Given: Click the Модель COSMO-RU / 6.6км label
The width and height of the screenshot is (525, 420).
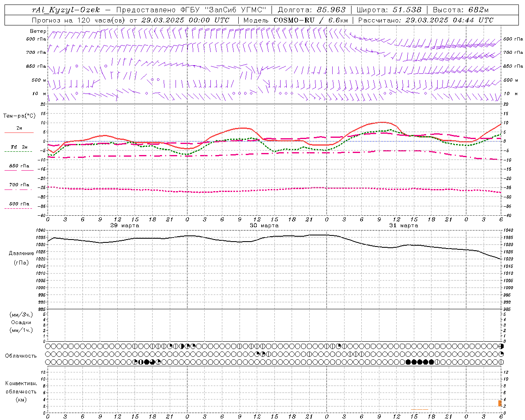Looking at the screenshot, I should [x=296, y=20].
